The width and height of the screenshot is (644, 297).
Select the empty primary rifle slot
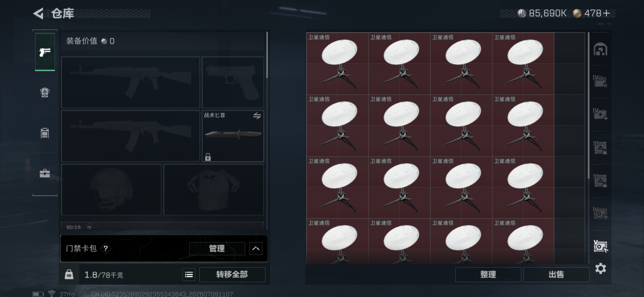point(131,82)
